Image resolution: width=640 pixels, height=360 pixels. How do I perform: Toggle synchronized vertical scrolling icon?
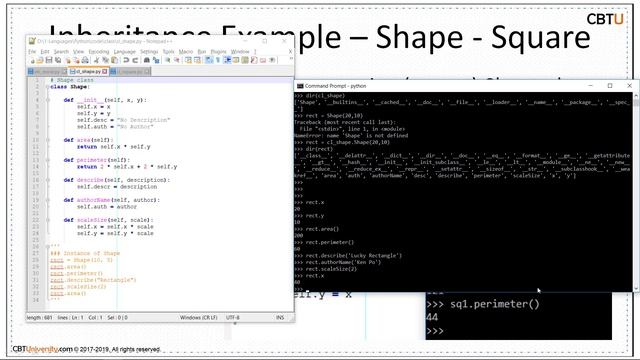coord(188,60)
